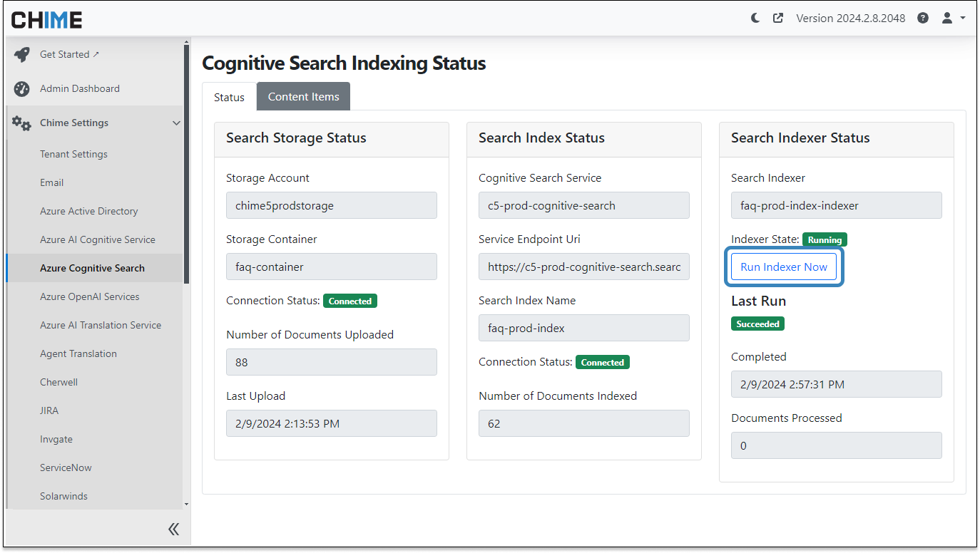Open help question mark icon
Image resolution: width=980 pixels, height=553 pixels.
click(923, 19)
